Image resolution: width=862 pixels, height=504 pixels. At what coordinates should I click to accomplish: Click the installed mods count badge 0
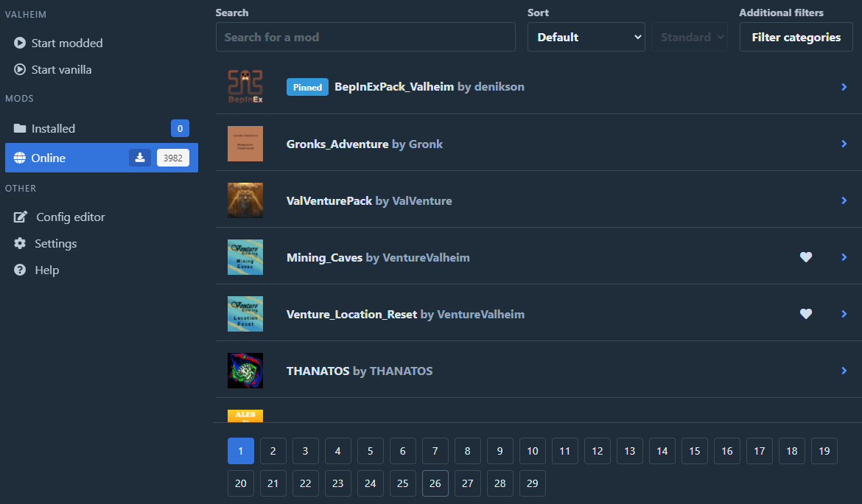pos(180,129)
